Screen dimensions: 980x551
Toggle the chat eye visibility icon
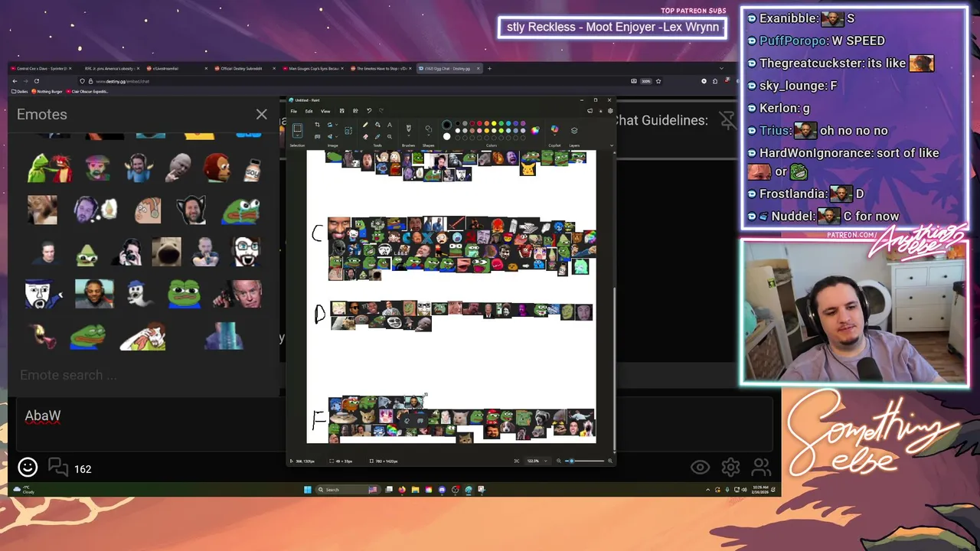pyautogui.click(x=700, y=467)
